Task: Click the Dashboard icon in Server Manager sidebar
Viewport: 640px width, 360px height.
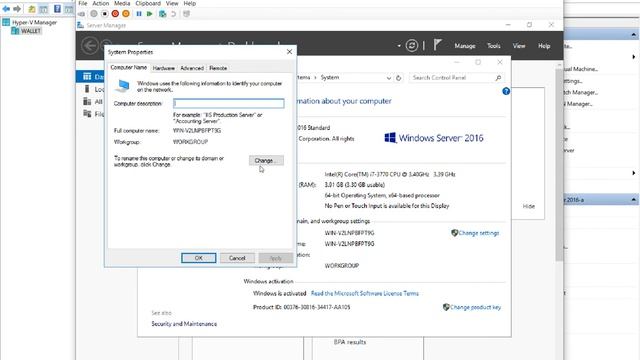Action: [x=87, y=76]
